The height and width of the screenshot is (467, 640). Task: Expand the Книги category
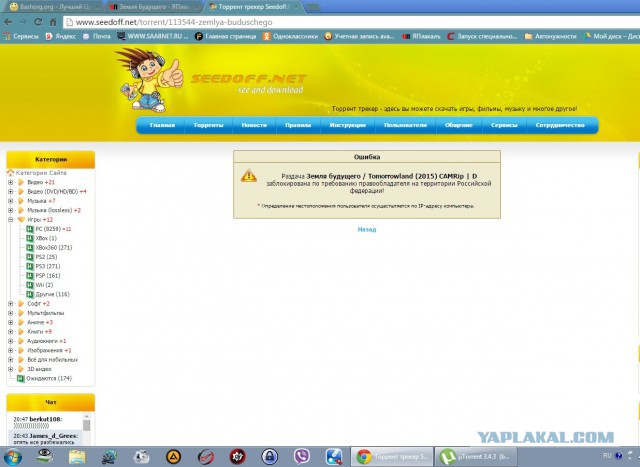(x=11, y=332)
